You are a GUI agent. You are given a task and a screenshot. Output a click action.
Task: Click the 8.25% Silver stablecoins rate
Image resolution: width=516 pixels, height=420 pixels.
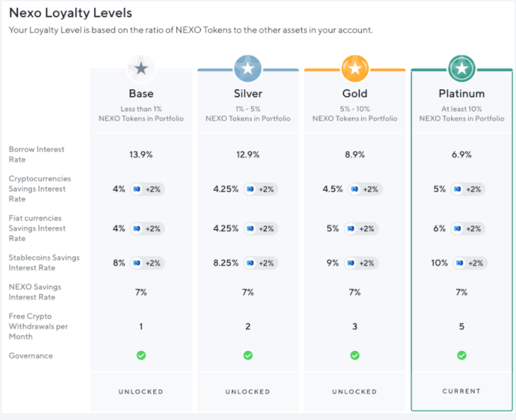coord(226,263)
